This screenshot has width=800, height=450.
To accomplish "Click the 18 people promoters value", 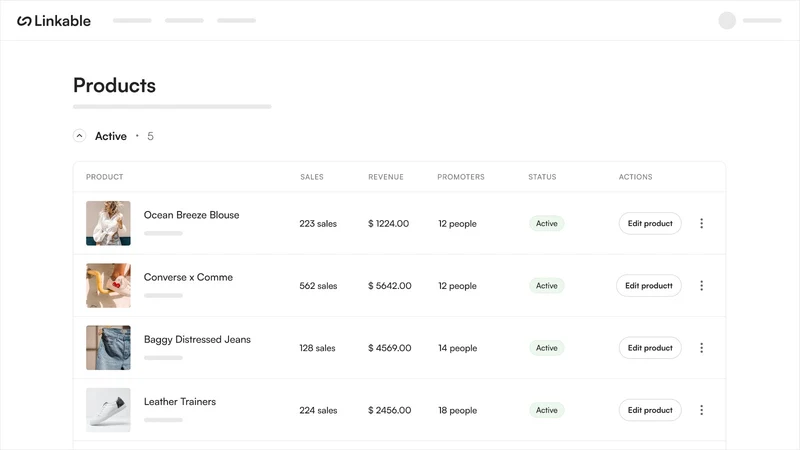I will pos(457,410).
